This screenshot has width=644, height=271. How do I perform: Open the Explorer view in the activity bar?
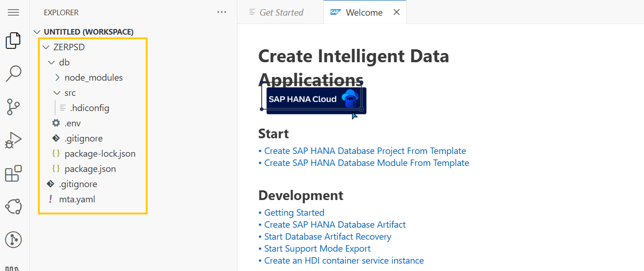point(13,41)
